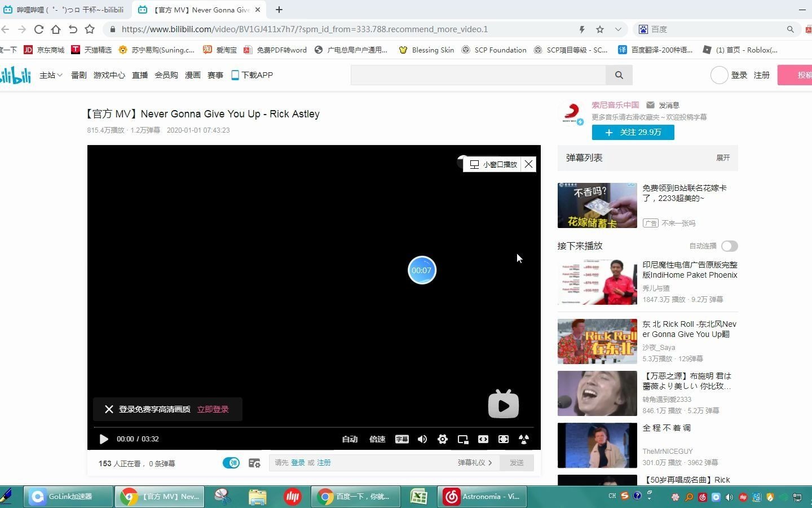This screenshot has width=812, height=508.
Task: Click the lightning speed mode icon
Action: pyautogui.click(x=582, y=29)
